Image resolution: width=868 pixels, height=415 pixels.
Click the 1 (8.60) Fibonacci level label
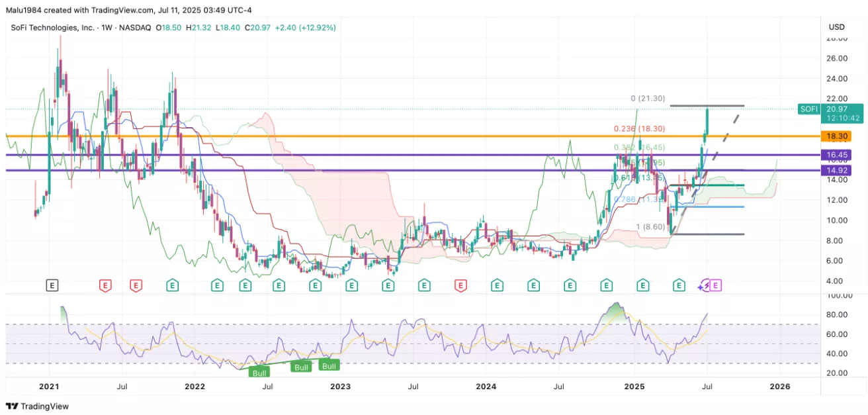click(x=651, y=227)
